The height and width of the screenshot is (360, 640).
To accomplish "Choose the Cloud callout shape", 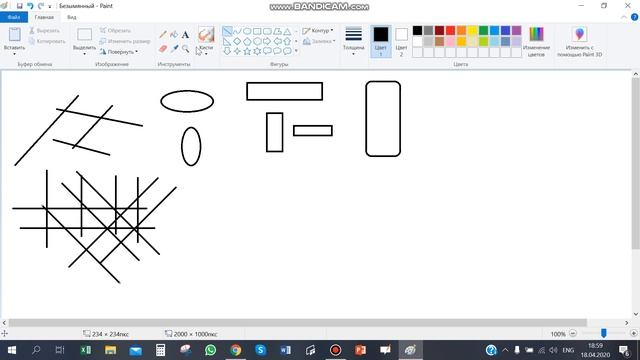I will click(287, 51).
